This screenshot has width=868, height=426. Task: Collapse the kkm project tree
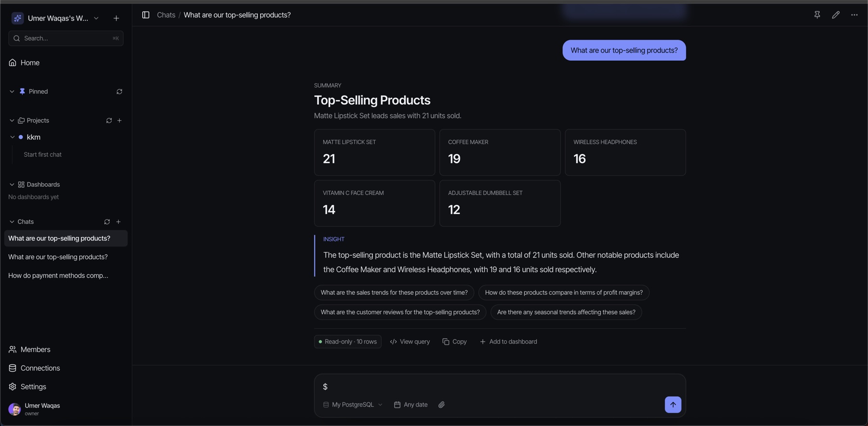point(13,137)
